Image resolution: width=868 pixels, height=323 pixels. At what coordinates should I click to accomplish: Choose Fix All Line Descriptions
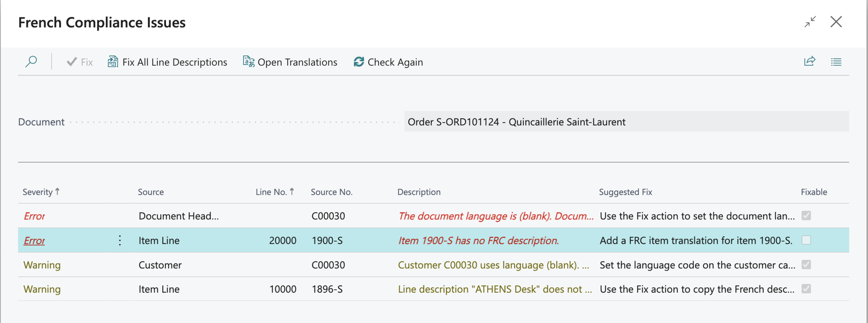167,62
